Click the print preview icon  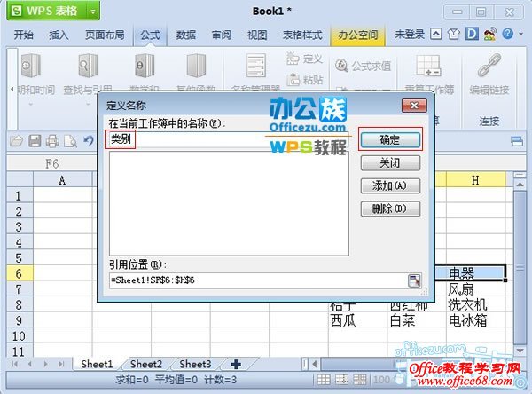coord(70,140)
